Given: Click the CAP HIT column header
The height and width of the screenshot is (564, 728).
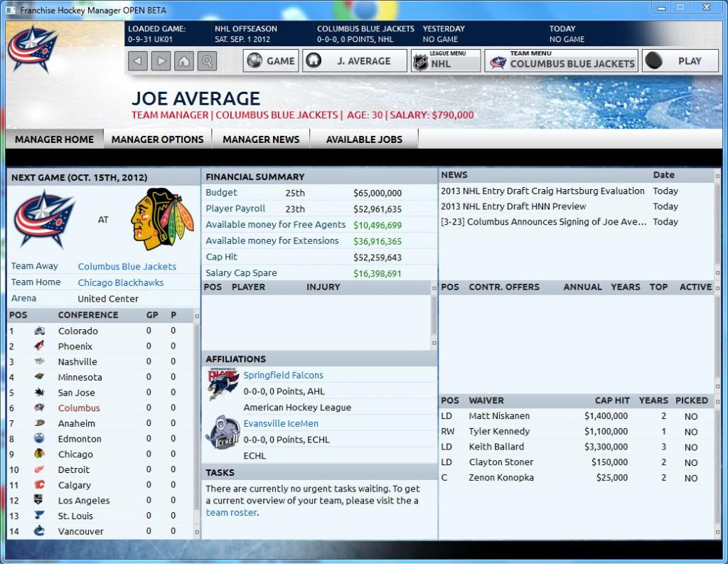Looking at the screenshot, I should pyautogui.click(x=612, y=400).
